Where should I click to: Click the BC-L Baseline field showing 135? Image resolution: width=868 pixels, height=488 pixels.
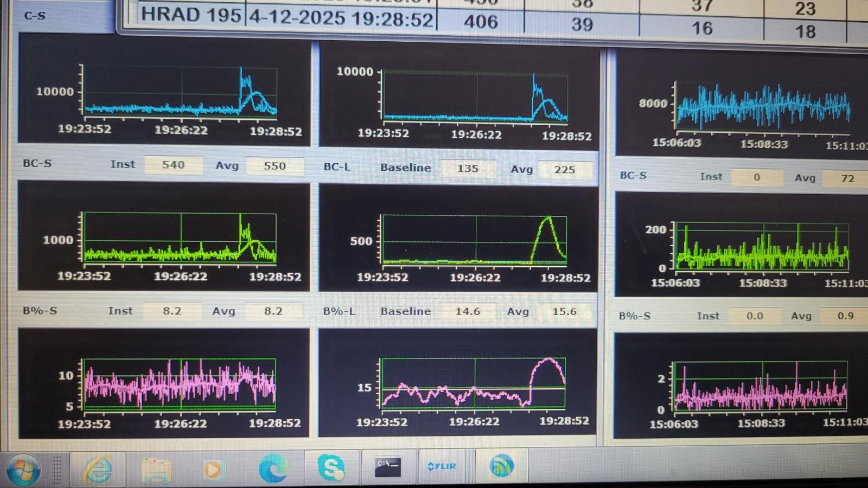pyautogui.click(x=468, y=169)
